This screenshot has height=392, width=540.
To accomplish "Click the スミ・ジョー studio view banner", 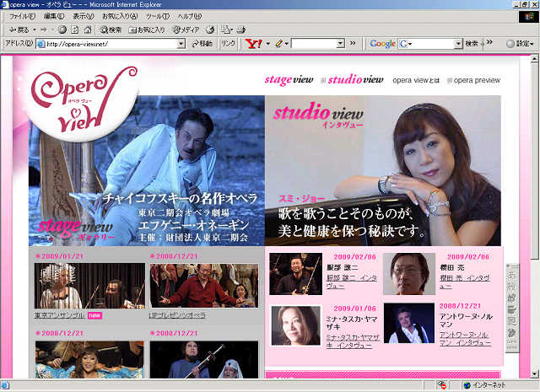I will [383, 170].
